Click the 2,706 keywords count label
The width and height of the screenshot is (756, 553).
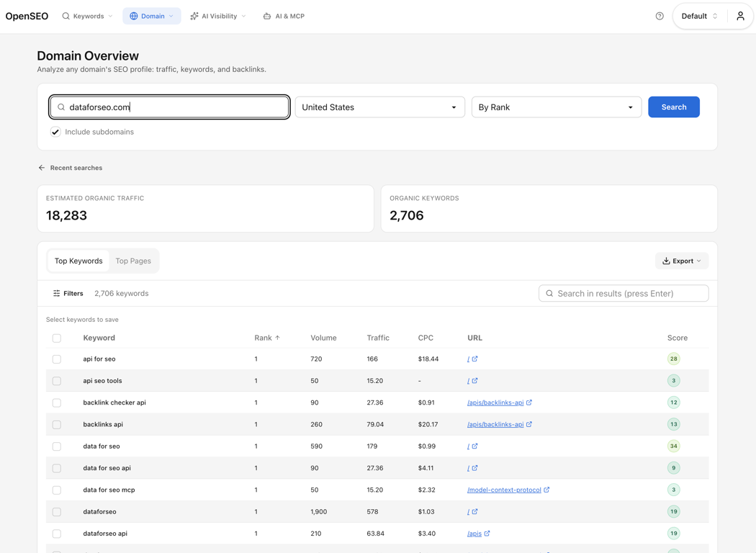(122, 293)
